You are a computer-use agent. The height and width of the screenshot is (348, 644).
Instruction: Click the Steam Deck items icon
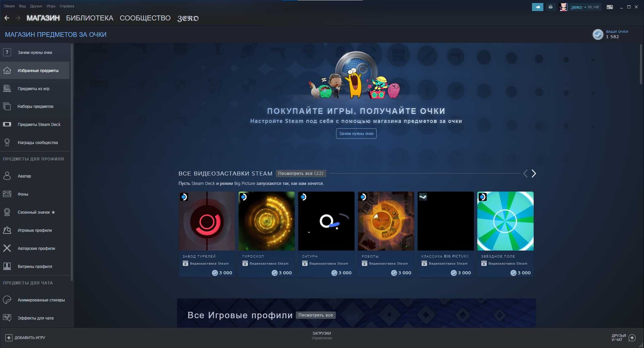(x=7, y=124)
